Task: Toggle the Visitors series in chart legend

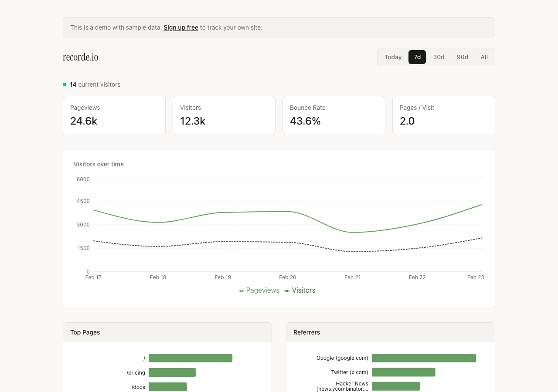Action: 299,291
